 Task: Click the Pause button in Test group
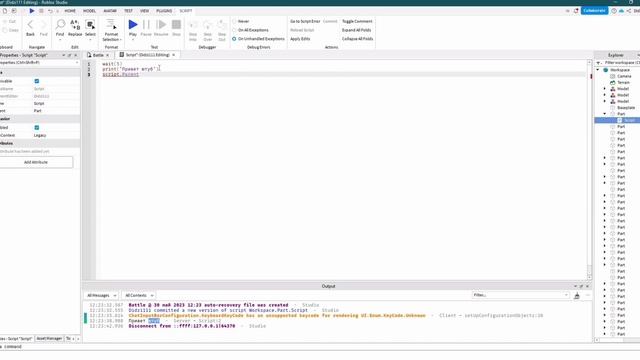[x=146, y=25]
